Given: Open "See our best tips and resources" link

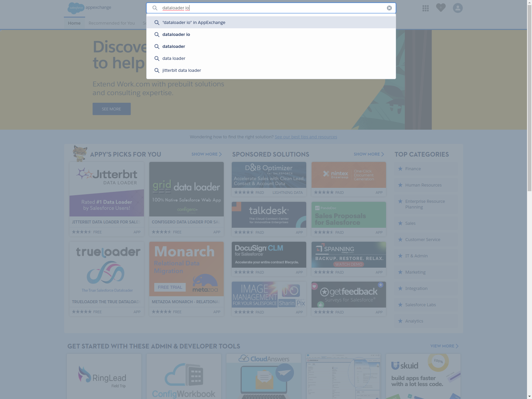Looking at the screenshot, I should [x=306, y=137].
